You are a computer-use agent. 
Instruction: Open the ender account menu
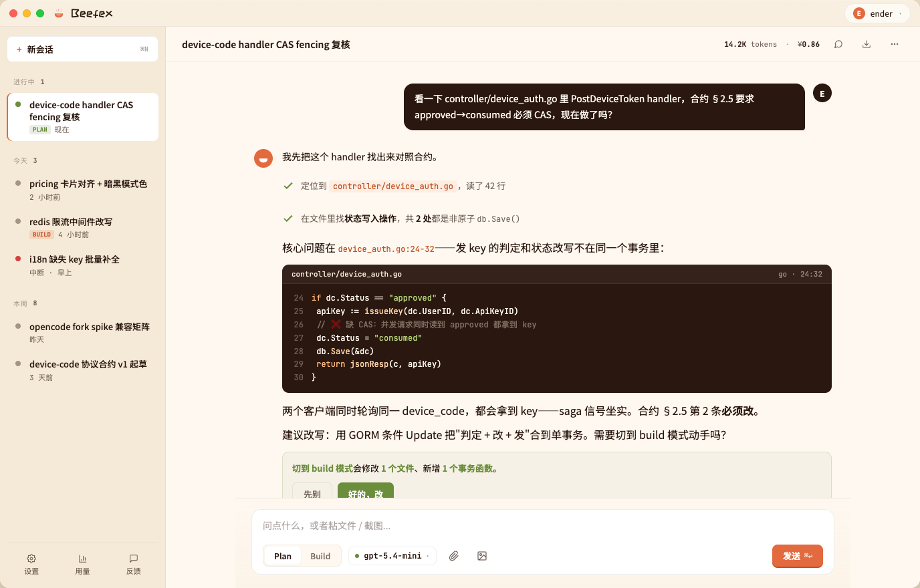click(x=877, y=13)
